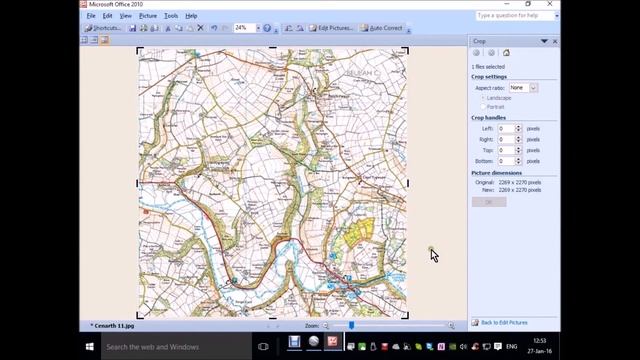Viewport: 640px width, 360px height.
Task: Rotate picture right icon
Action: point(300,28)
